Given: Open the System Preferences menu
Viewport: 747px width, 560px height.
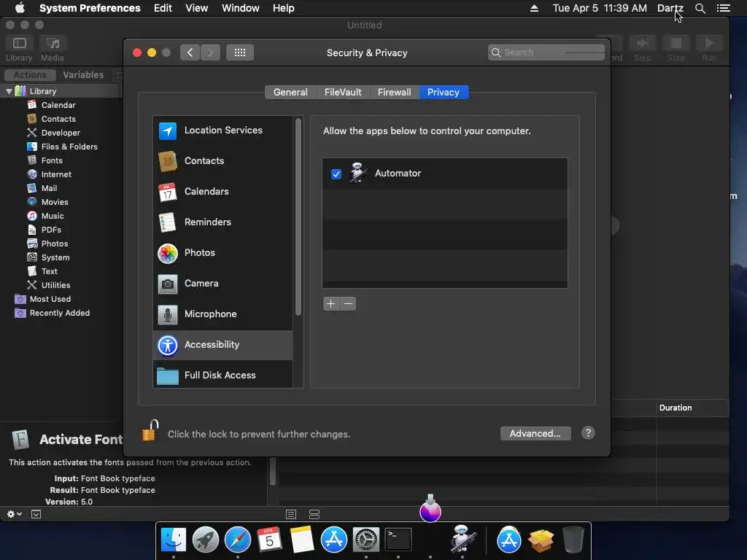Looking at the screenshot, I should 90,8.
